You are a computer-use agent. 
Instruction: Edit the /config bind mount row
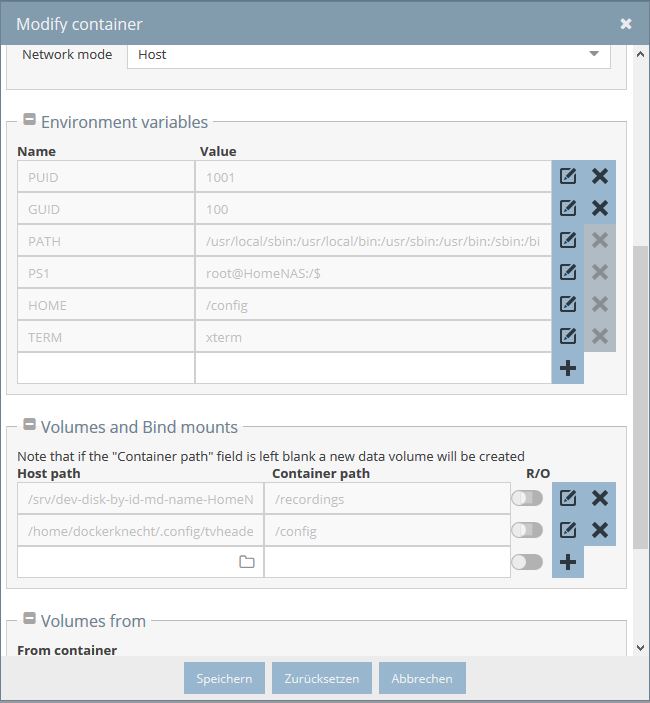(x=568, y=530)
